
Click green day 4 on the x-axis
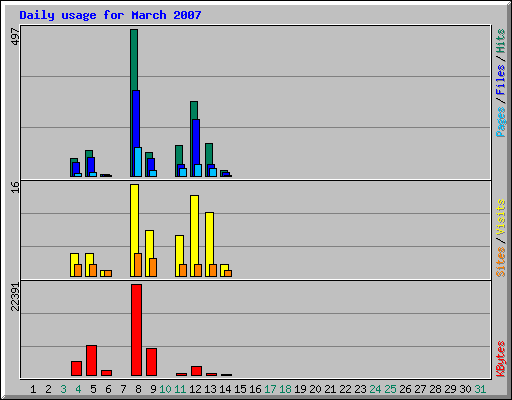[x=78, y=389]
